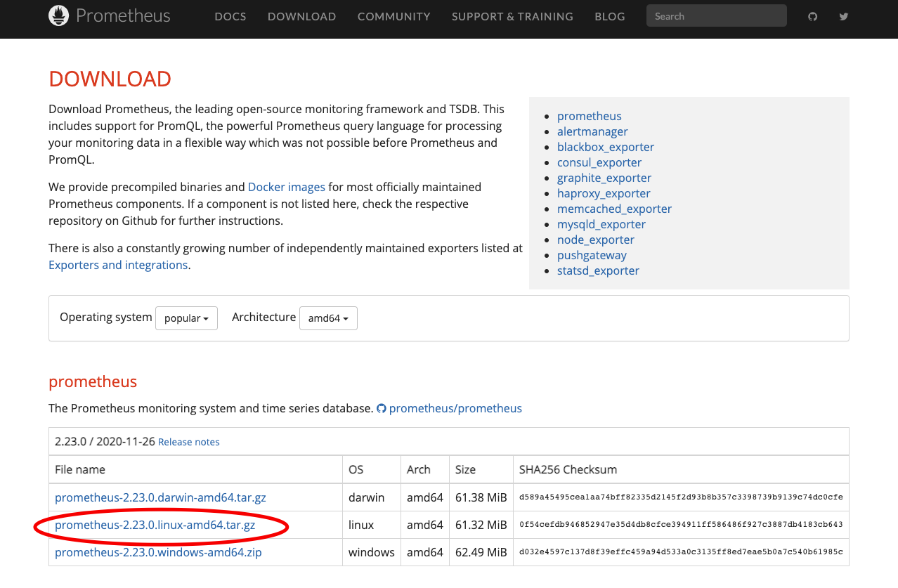Jump to node_exporter in the component list
Viewport: 898px width, 588px height.
595,240
